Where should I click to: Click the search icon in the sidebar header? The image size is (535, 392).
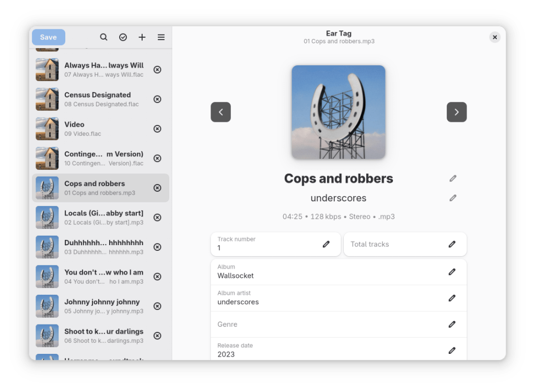click(x=103, y=37)
